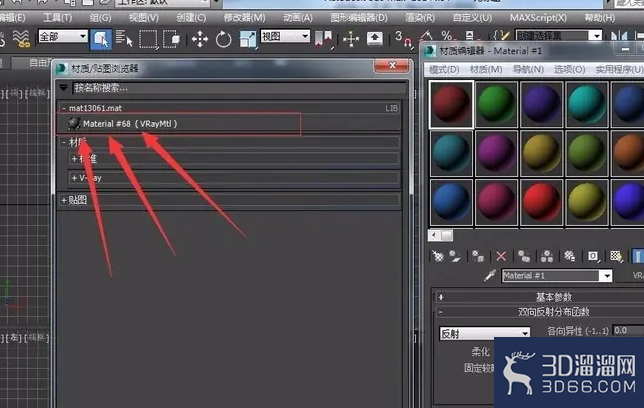Screen dimensions: 644x408
Task: Toggle the 3D Snaps button
Action: pyautogui.click(x=402, y=39)
